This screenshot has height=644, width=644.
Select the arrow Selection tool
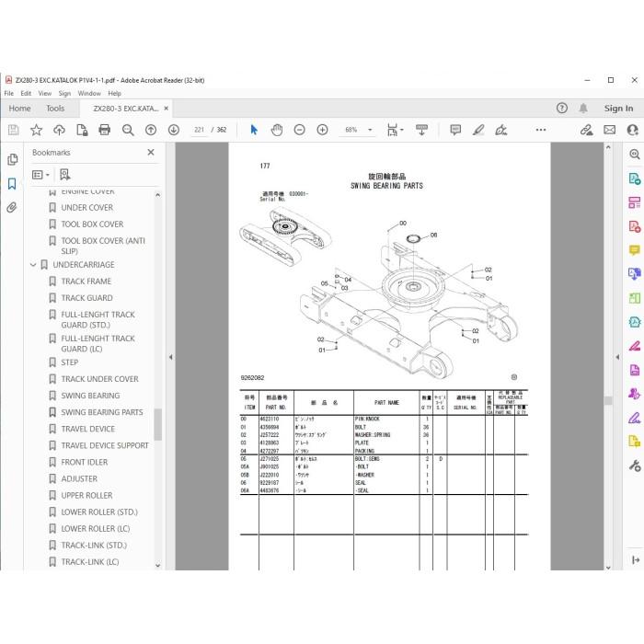coord(254,131)
